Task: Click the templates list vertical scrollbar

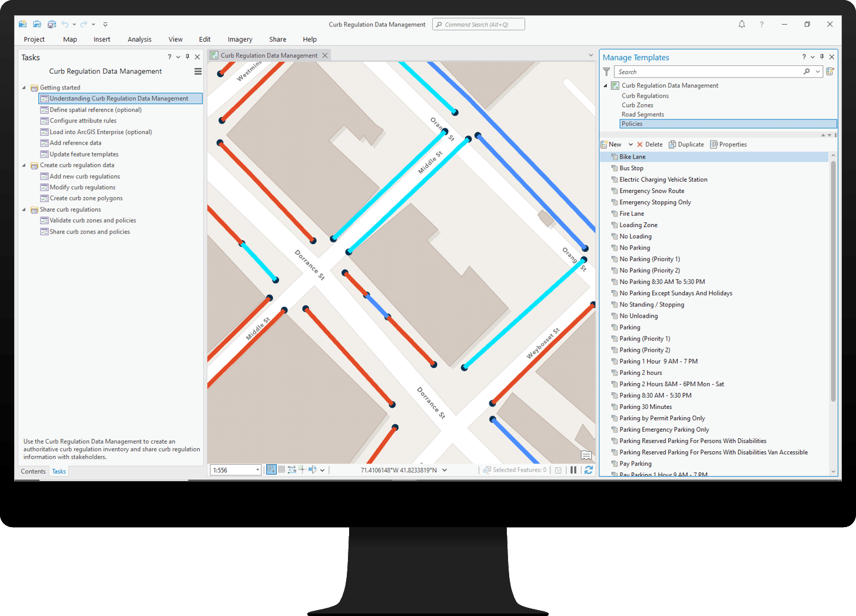Action: click(x=833, y=281)
